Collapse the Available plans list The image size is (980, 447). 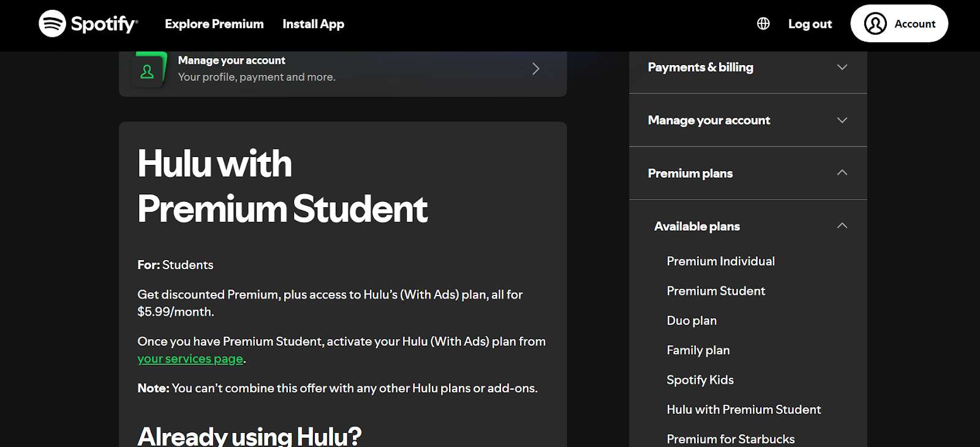842,226
